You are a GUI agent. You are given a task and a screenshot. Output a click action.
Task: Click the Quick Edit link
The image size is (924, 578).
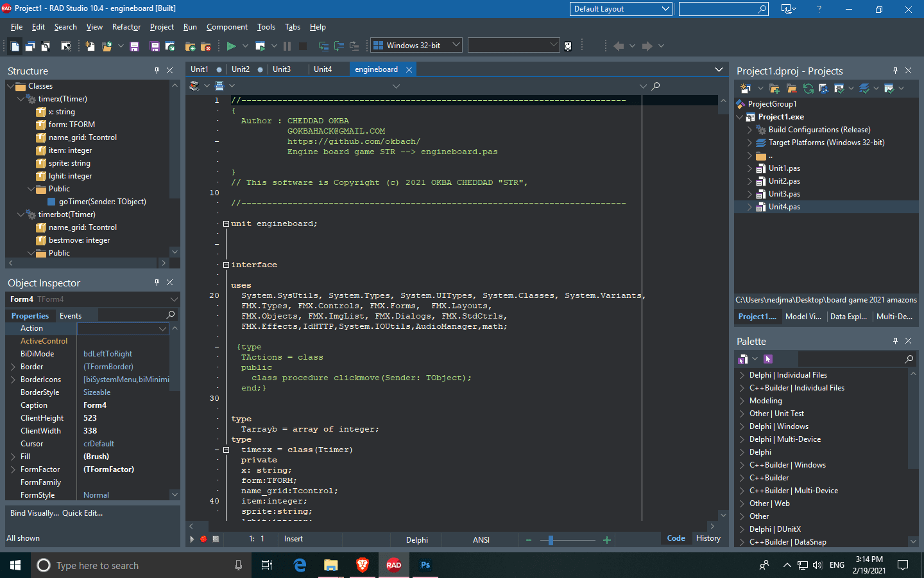[x=82, y=513]
